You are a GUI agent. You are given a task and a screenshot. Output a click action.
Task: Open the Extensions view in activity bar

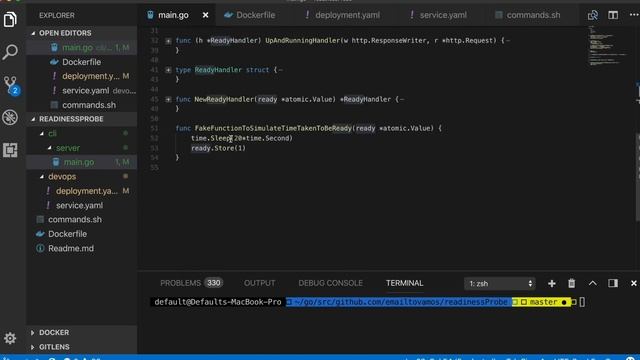tap(10, 150)
